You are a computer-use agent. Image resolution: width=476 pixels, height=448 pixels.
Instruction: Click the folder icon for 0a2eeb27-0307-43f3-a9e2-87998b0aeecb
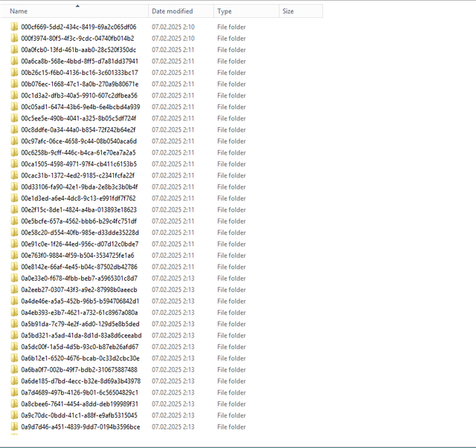pos(14,290)
